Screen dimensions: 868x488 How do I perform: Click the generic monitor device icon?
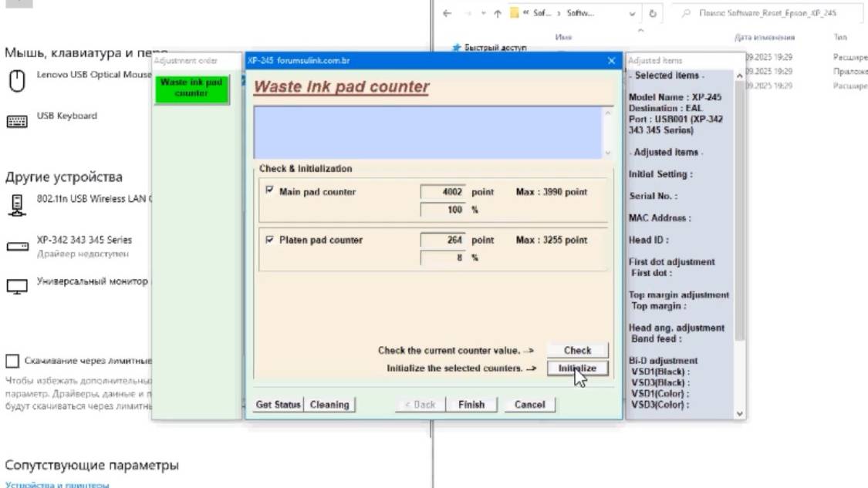pos(17,287)
